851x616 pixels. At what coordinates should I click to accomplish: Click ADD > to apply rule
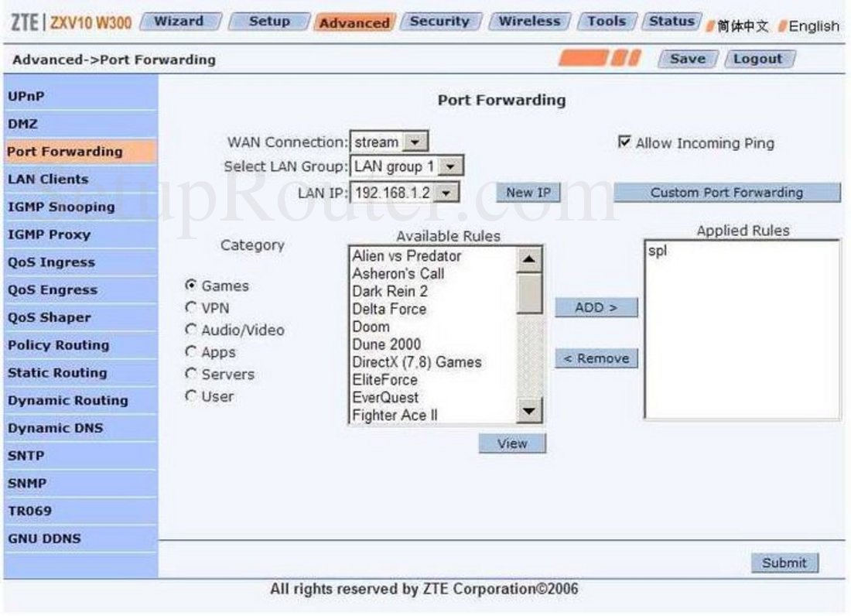tap(596, 308)
